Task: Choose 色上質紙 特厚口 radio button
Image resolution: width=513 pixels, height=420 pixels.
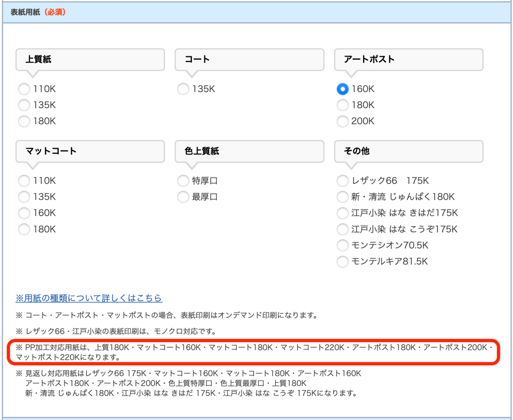Action: (x=183, y=181)
